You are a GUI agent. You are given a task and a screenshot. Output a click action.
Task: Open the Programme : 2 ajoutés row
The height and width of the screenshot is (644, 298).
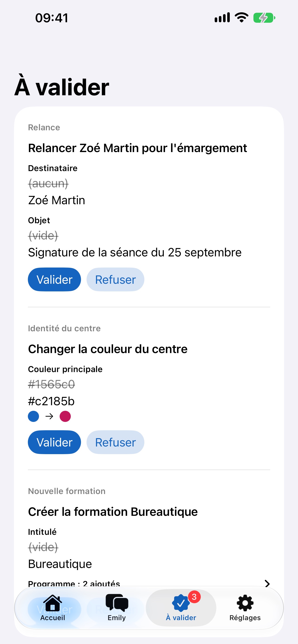pyautogui.click(x=149, y=583)
